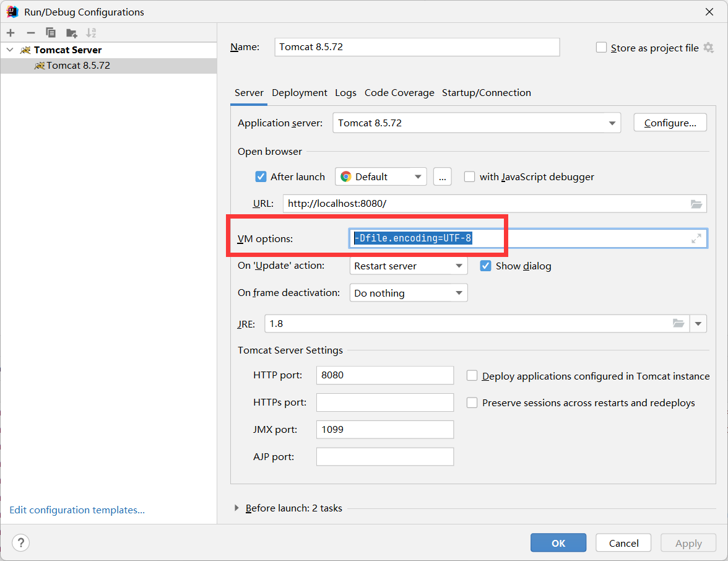Open project file settings gear
The width and height of the screenshot is (728, 561).
708,48
